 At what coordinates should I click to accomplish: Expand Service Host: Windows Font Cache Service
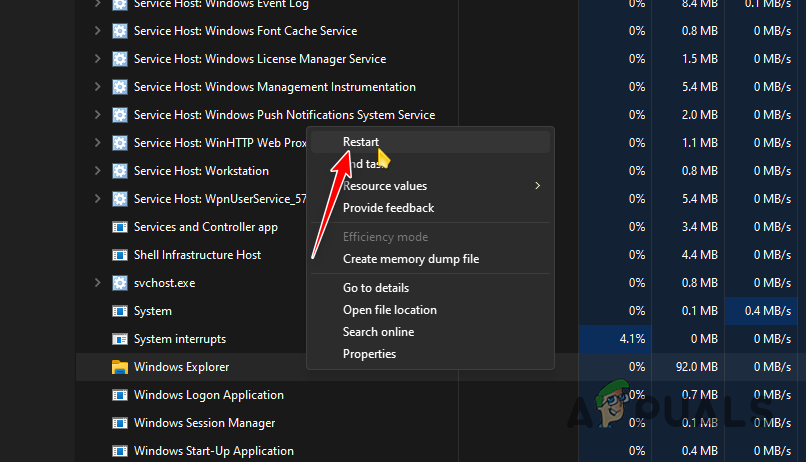tap(97, 31)
